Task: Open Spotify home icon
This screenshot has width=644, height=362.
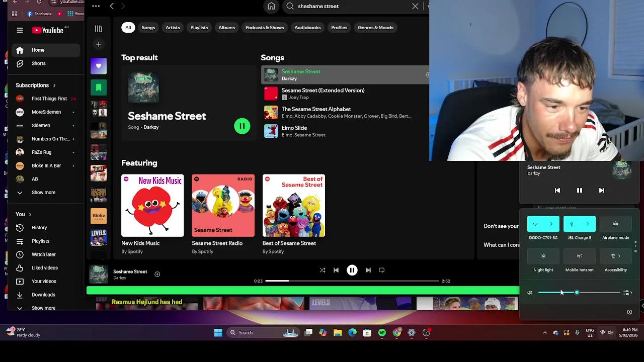Action: (x=271, y=6)
